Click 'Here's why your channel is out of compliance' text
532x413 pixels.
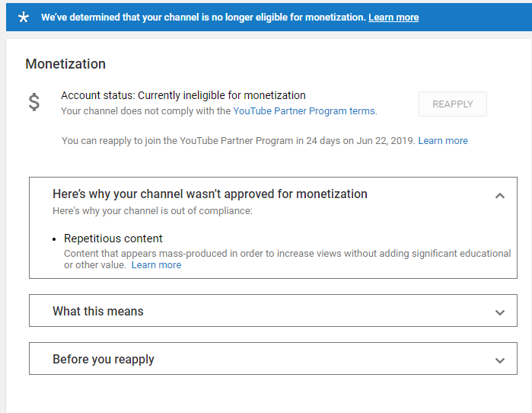point(152,211)
